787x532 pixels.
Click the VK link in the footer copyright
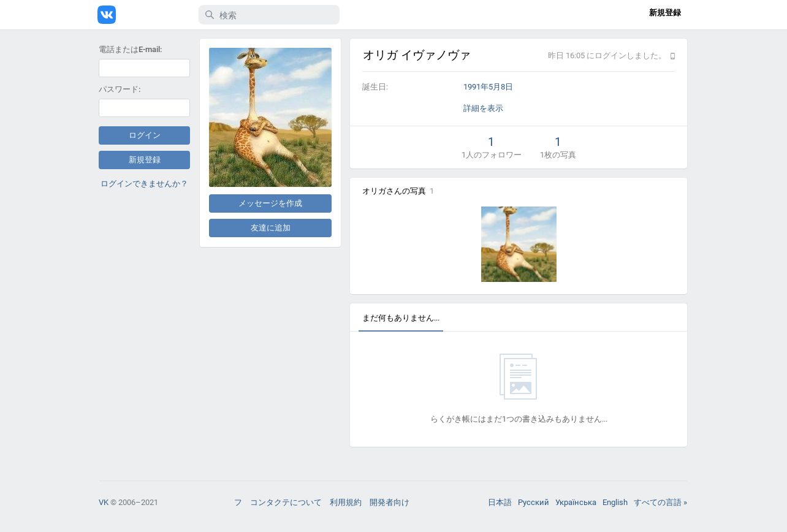[x=104, y=503]
